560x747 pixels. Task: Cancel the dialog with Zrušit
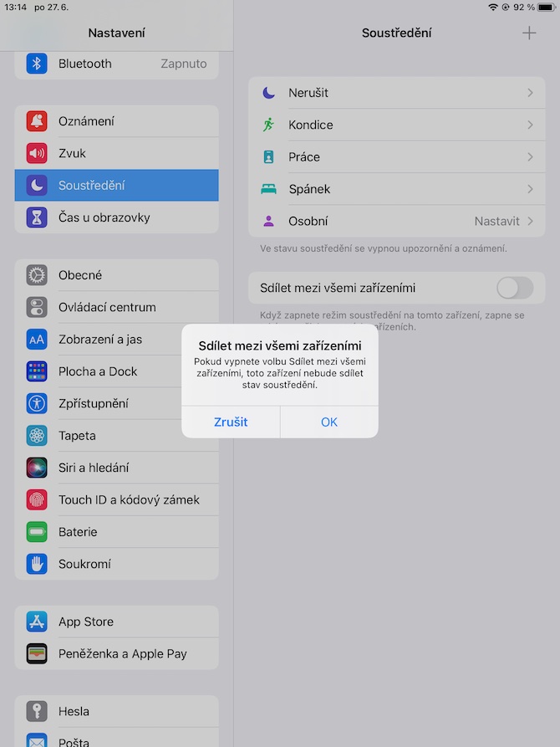pyautogui.click(x=231, y=422)
